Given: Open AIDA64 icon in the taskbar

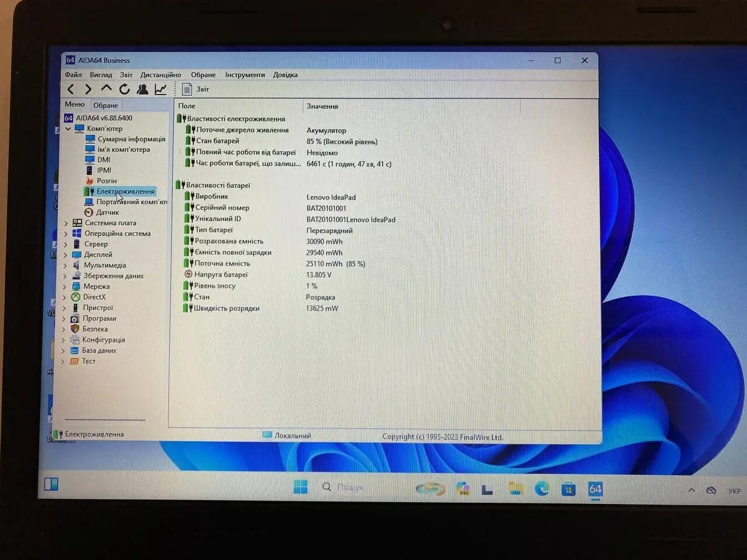Looking at the screenshot, I should coord(595,489).
